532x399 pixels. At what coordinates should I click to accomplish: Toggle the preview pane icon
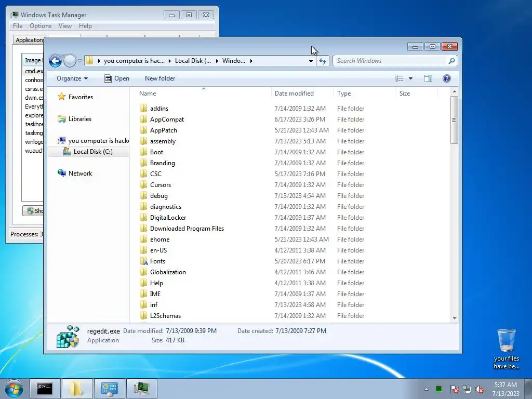tap(428, 78)
